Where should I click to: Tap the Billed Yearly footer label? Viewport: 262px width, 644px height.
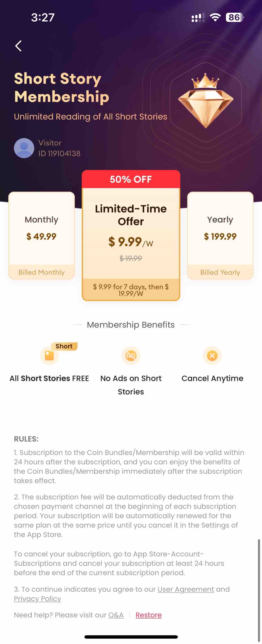(x=220, y=272)
